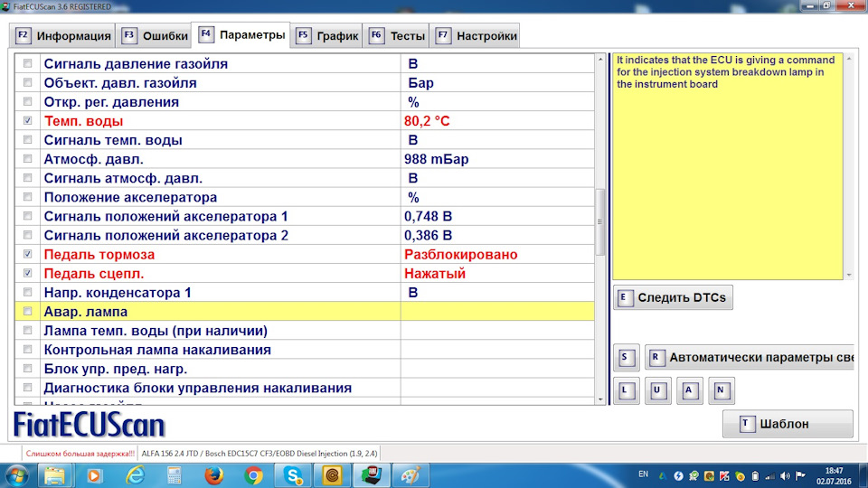The width and height of the screenshot is (868, 488).
Task: Open Paint from the taskbar
Action: pos(410,476)
